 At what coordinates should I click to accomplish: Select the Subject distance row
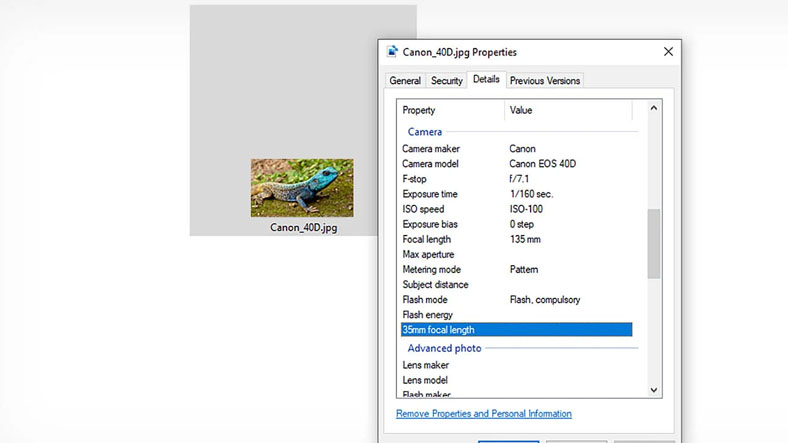(517, 284)
